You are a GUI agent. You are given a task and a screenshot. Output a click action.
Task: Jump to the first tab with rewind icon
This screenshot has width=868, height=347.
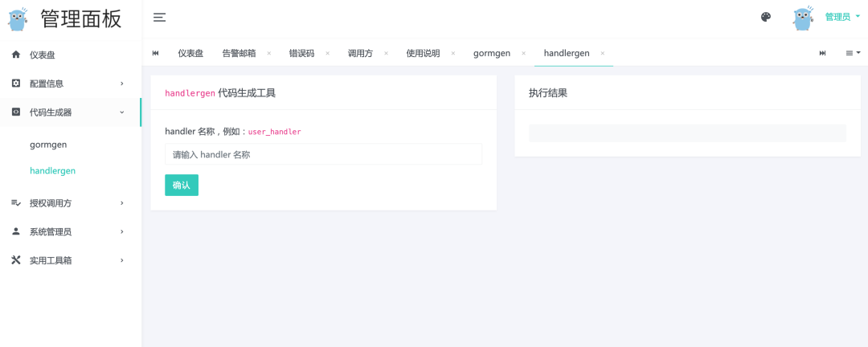[x=156, y=53]
